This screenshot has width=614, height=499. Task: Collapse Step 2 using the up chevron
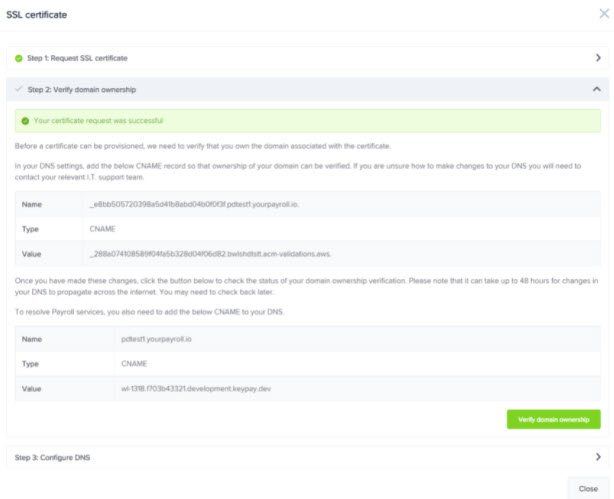click(596, 89)
